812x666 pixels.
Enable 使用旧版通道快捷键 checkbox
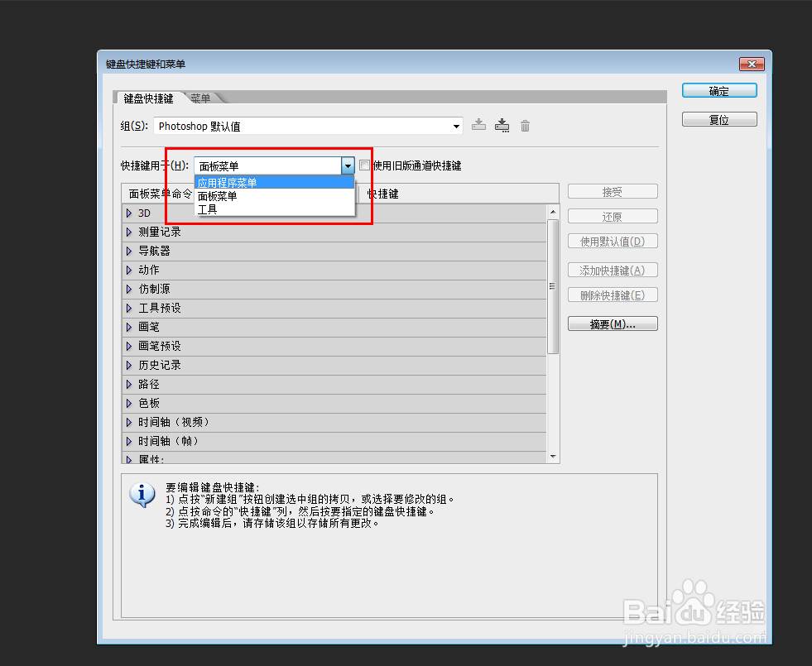click(364, 165)
